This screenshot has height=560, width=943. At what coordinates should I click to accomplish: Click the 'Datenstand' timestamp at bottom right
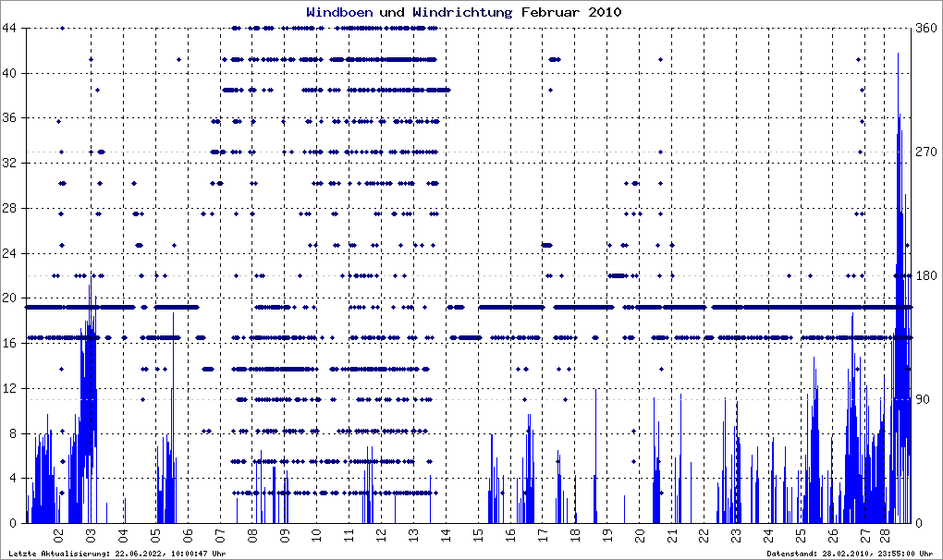pyautogui.click(x=840, y=554)
